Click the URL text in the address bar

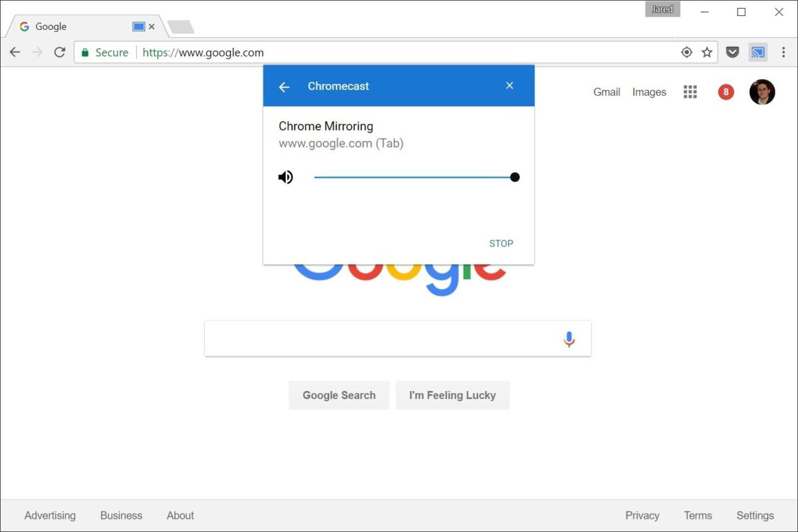[203, 53]
